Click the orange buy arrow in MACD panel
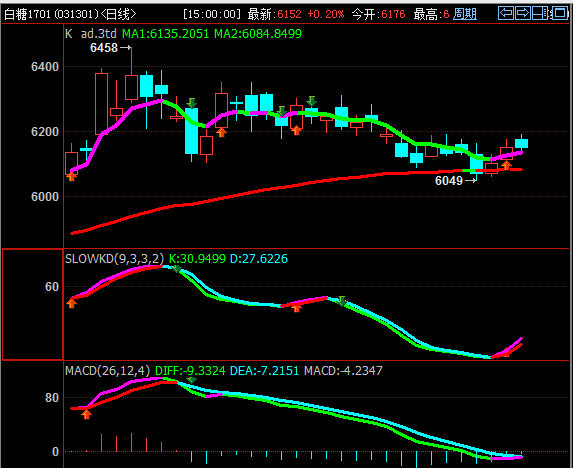Screen dimensions: 573x468 click(x=86, y=414)
